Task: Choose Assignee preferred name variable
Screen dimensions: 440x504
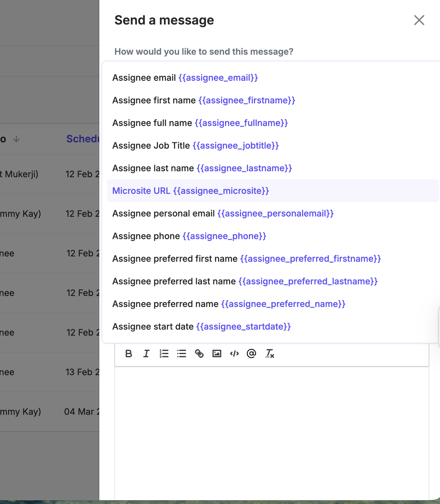Action: coord(273,304)
